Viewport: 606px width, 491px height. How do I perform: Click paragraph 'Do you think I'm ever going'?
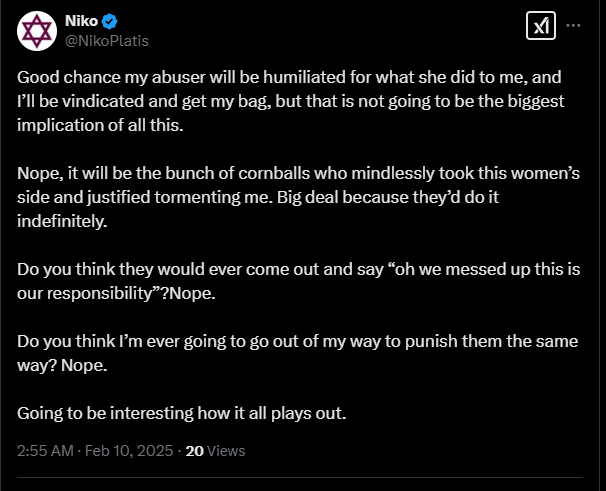298,353
